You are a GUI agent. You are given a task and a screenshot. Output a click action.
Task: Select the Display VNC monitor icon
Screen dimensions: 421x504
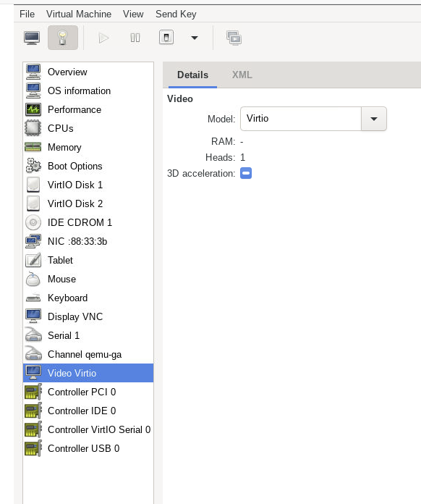33,316
